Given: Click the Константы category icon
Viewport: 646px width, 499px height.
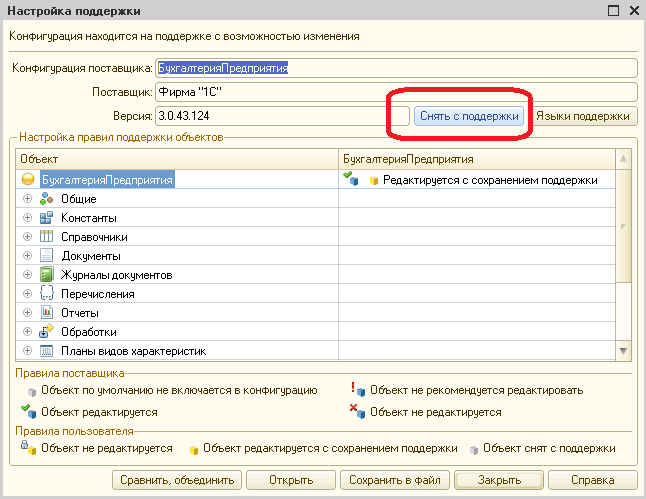Looking at the screenshot, I should [x=47, y=218].
